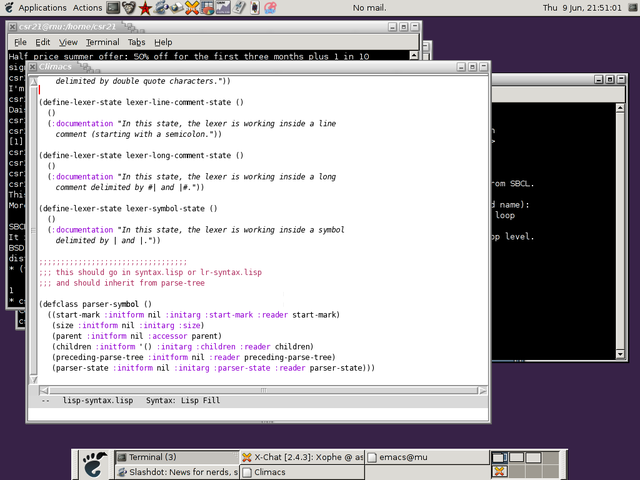Viewport: 640px width, 480px height.
Task: Click the pink swirl launcher icon
Action: click(270, 7)
